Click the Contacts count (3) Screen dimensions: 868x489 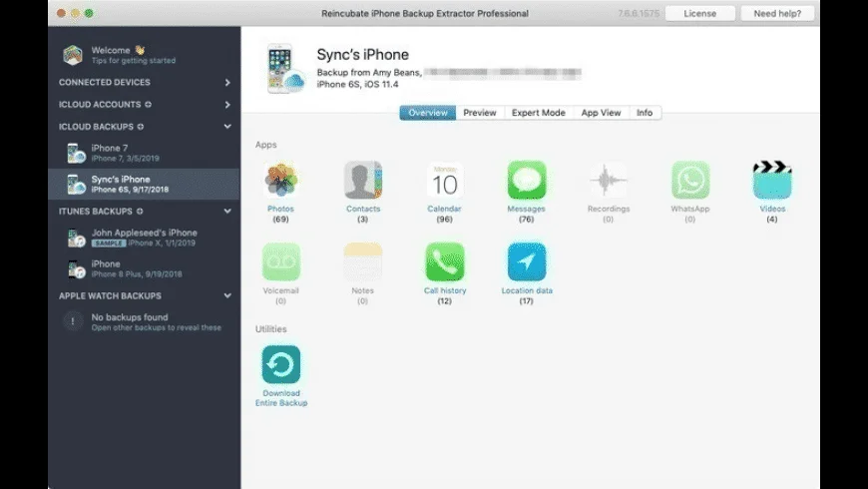tap(362, 220)
